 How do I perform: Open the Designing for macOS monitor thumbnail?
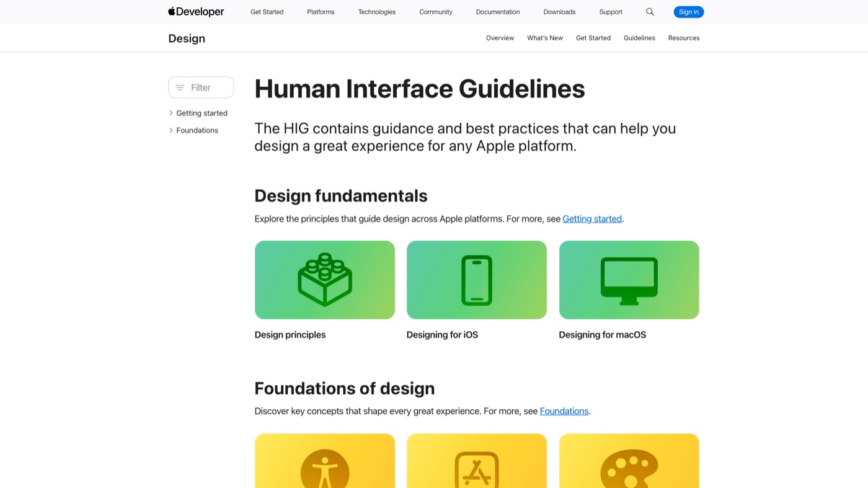coord(629,280)
